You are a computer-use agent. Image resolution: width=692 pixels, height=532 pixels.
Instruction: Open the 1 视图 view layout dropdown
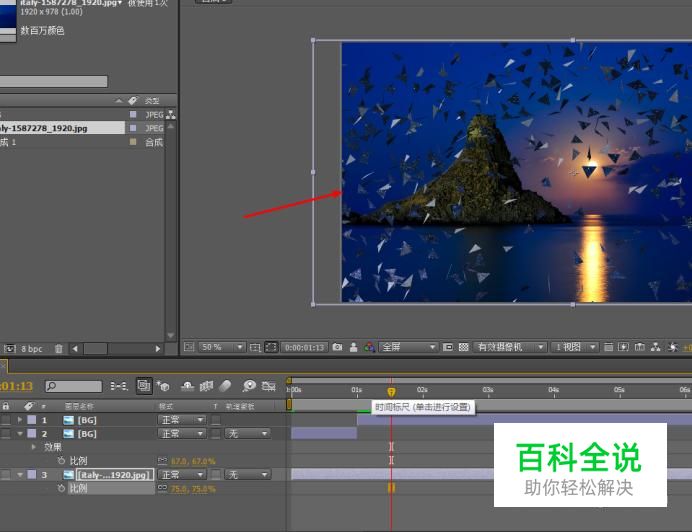point(574,347)
